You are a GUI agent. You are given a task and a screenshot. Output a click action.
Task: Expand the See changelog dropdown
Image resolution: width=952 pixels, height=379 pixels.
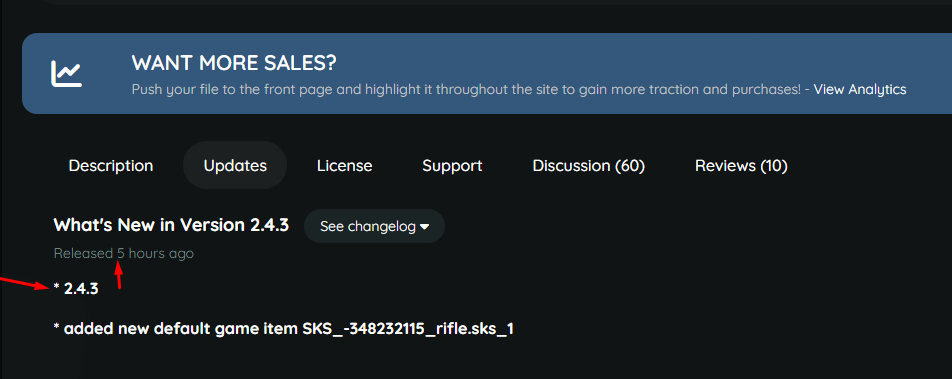[x=375, y=227]
